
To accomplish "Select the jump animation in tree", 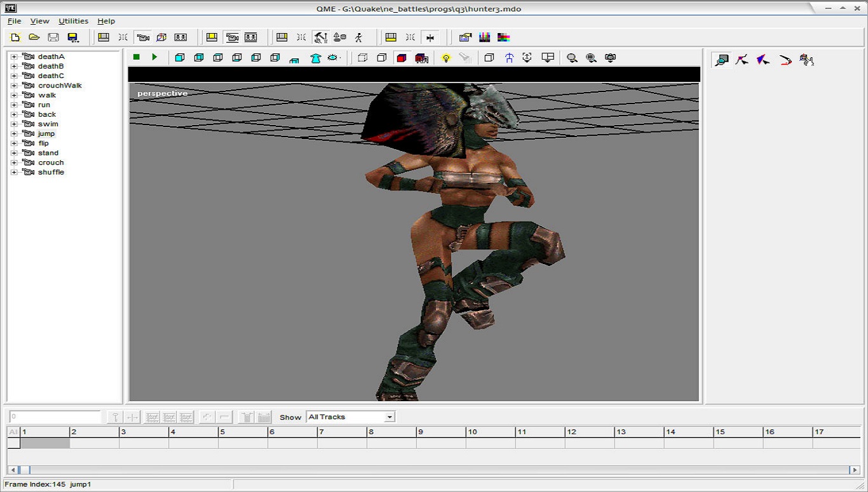I will click(46, 133).
